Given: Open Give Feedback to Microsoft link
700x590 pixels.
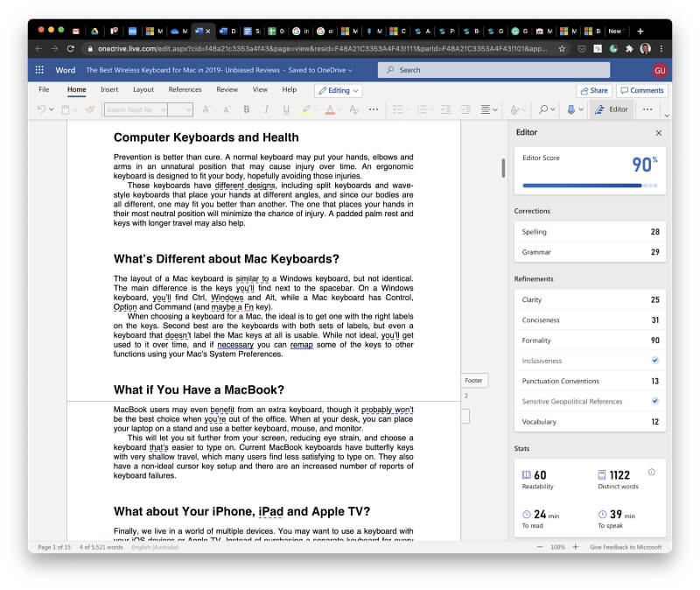Looking at the screenshot, I should [626, 547].
